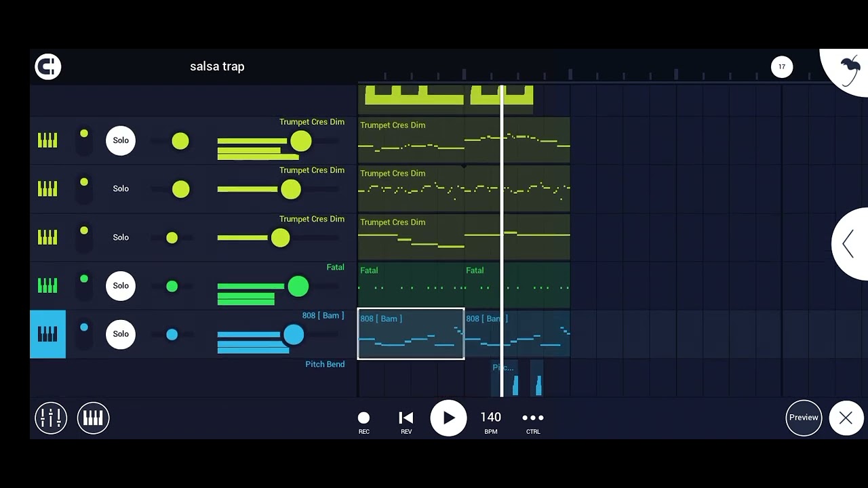Select the second Fatal clip in the playlist
Screen dimensions: 868x488
tap(517, 285)
